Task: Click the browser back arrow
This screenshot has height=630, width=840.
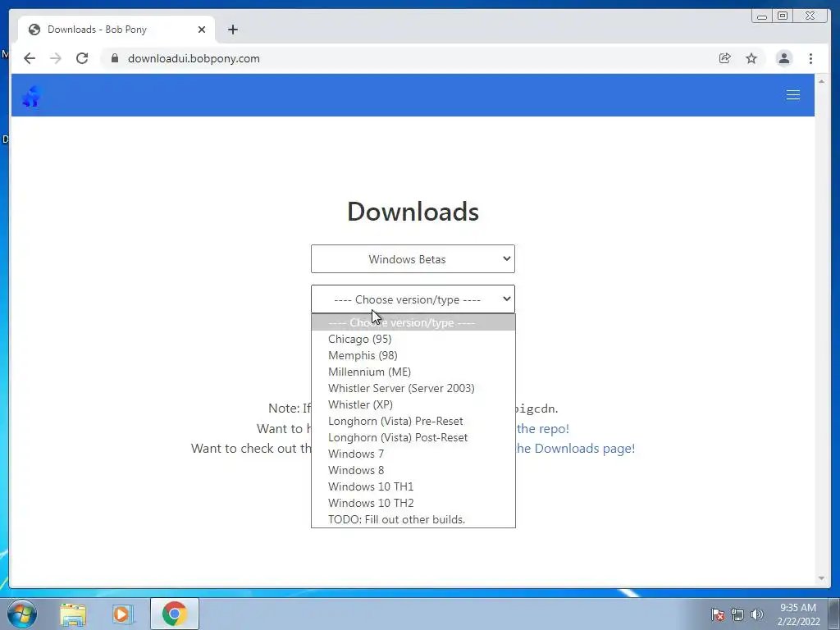Action: click(30, 58)
